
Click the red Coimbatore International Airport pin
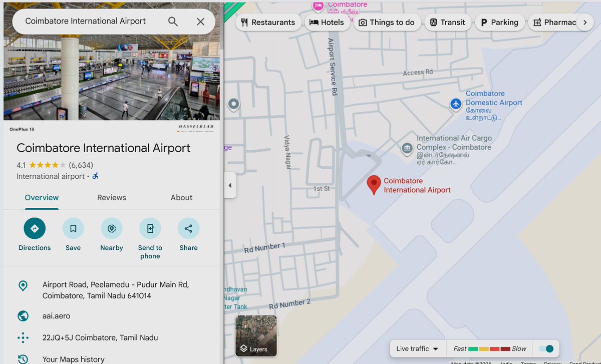(374, 185)
